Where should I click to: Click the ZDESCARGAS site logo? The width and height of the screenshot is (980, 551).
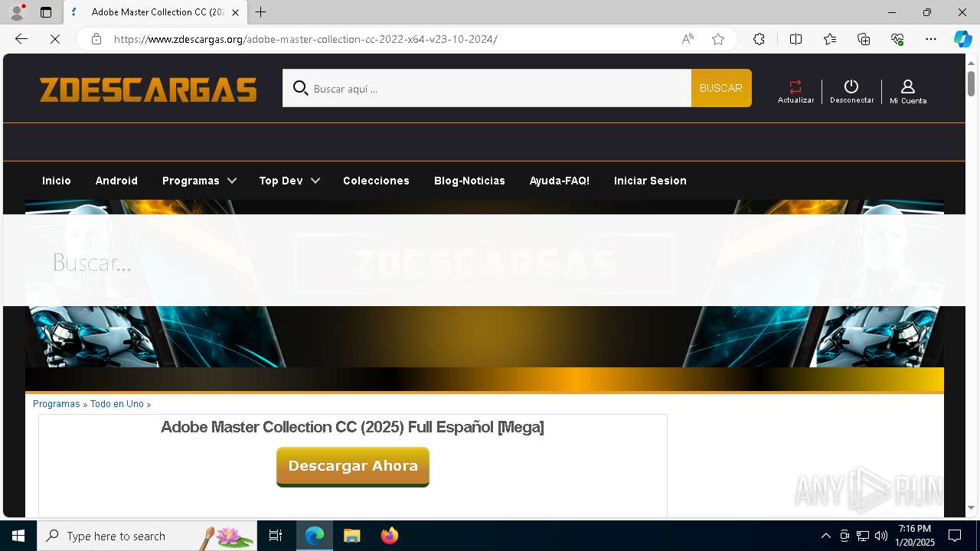coord(149,90)
